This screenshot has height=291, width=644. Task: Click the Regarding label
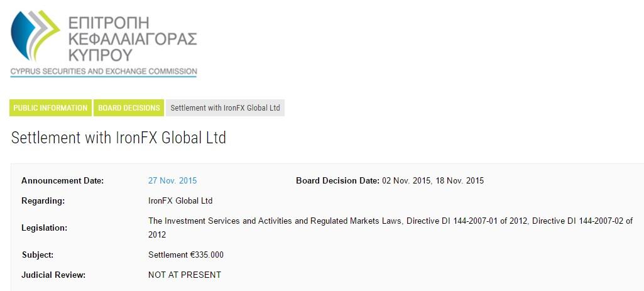43,201
